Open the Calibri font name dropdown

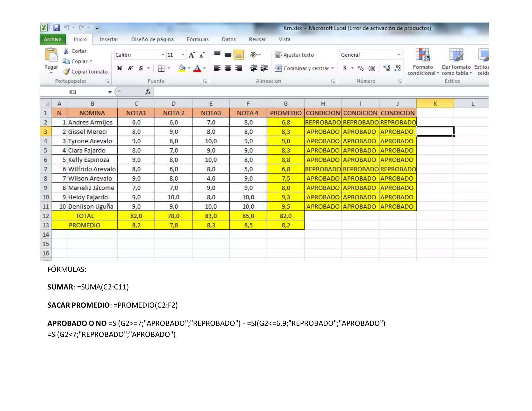(x=163, y=55)
